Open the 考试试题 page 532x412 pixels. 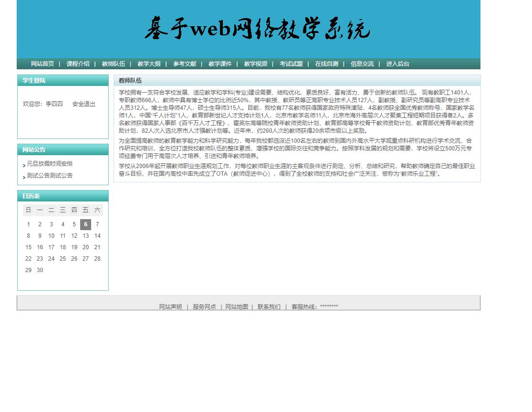pos(291,63)
